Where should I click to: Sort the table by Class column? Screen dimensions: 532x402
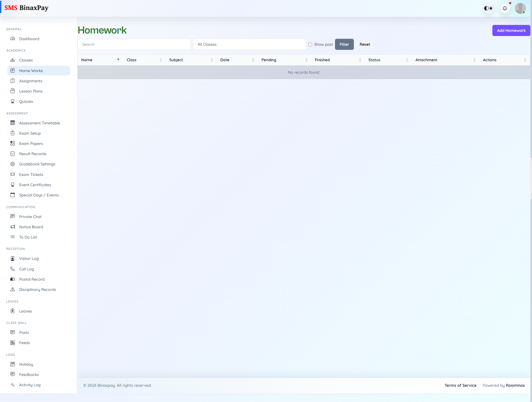coord(132,60)
